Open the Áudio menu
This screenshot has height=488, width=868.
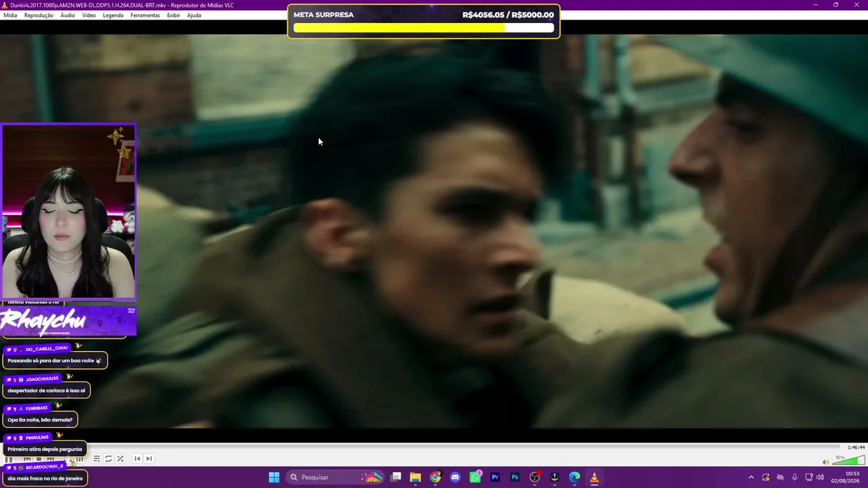68,15
